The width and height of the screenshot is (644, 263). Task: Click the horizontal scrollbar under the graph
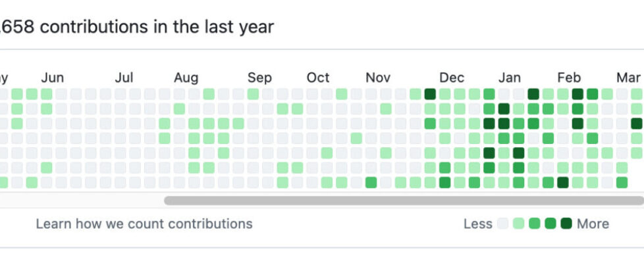403,201
